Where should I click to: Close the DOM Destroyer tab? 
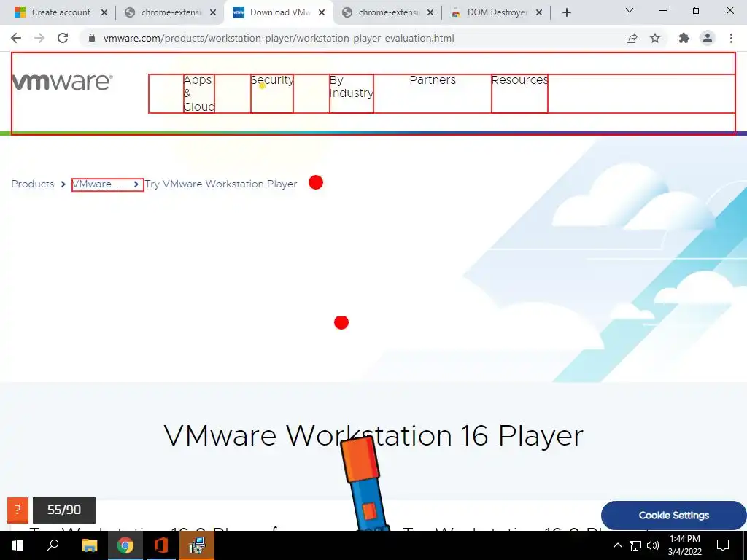point(539,13)
